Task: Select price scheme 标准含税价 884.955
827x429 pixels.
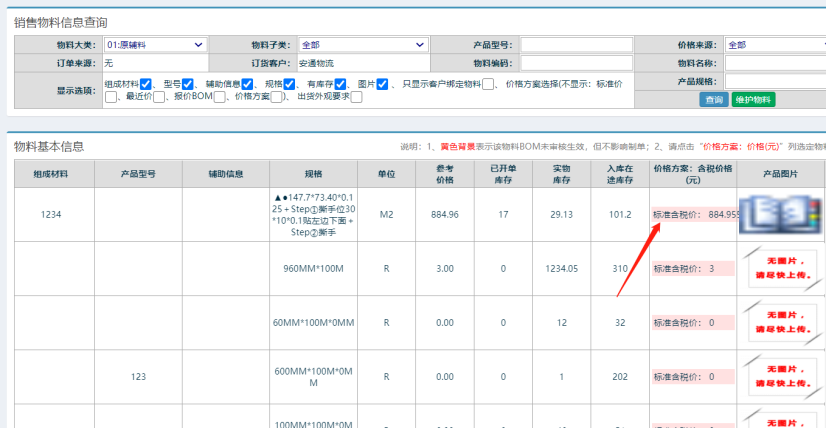Action: 694,214
